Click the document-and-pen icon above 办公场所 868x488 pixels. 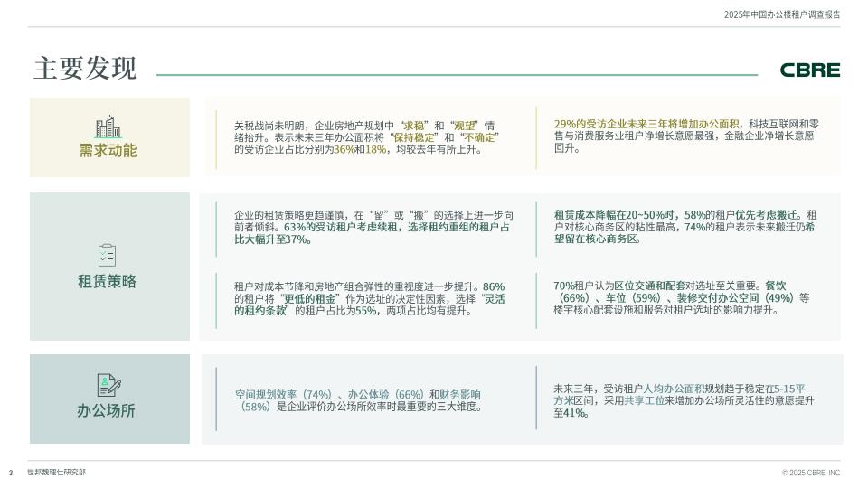(x=108, y=386)
